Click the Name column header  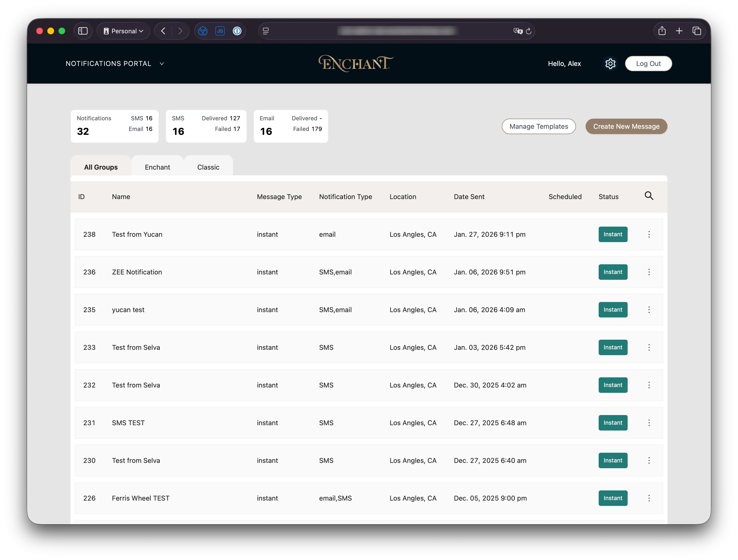(x=121, y=197)
